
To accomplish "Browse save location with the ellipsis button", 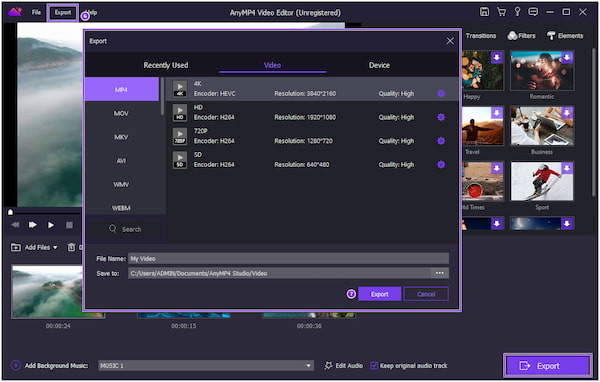I will (439, 273).
